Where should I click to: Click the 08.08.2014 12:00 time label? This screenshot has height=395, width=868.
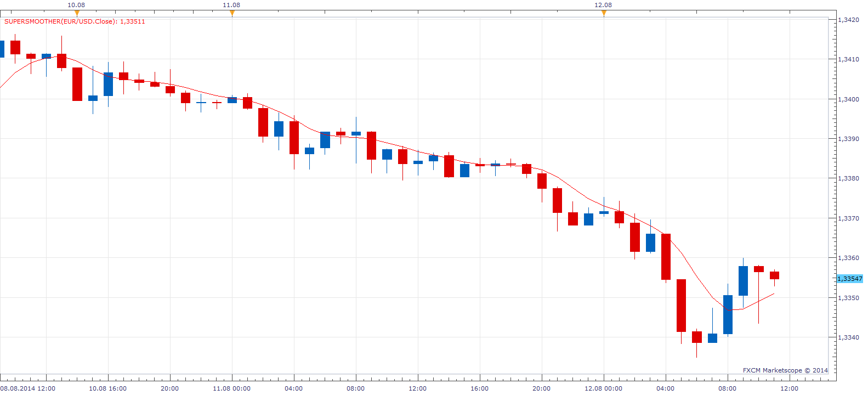click(x=28, y=388)
